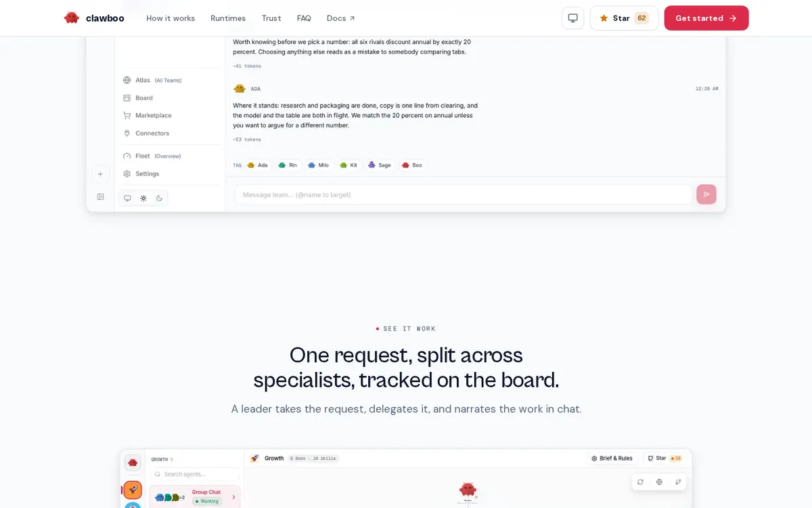Enable light mode sun toggle
Viewport: 812px width, 508px height.
point(143,198)
